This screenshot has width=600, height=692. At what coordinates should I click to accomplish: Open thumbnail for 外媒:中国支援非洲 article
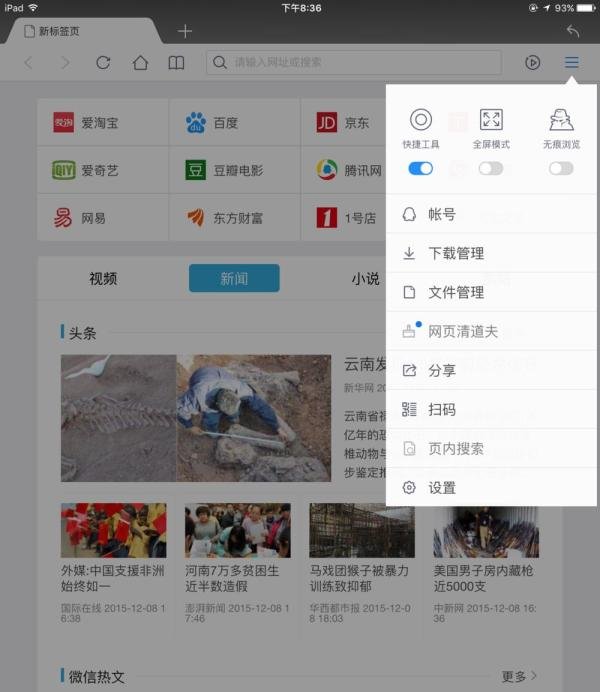[x=114, y=530]
